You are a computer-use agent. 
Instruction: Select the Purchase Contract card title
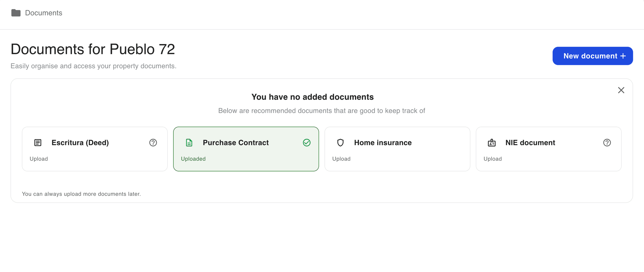pyautogui.click(x=236, y=143)
